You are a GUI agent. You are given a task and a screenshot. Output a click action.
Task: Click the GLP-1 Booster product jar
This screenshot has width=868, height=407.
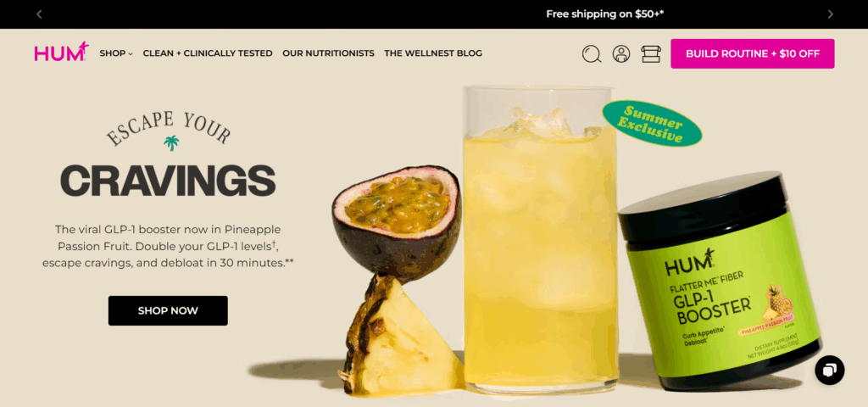coord(720,282)
